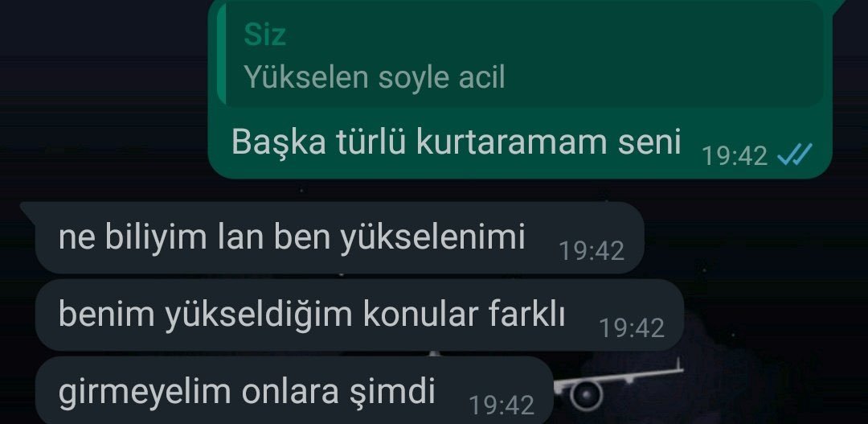Image resolution: width=868 pixels, height=424 pixels.
Task: Tap the green accent bar of the quoted reply
Action: coord(222,55)
